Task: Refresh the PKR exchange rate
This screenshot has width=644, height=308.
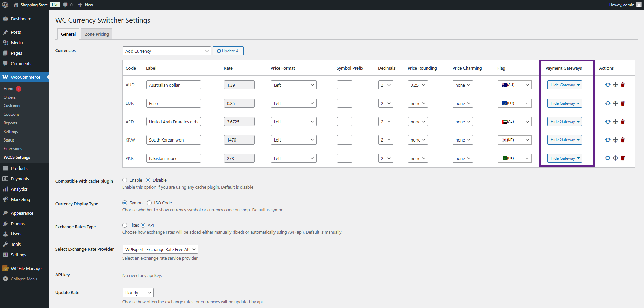Action: click(607, 158)
